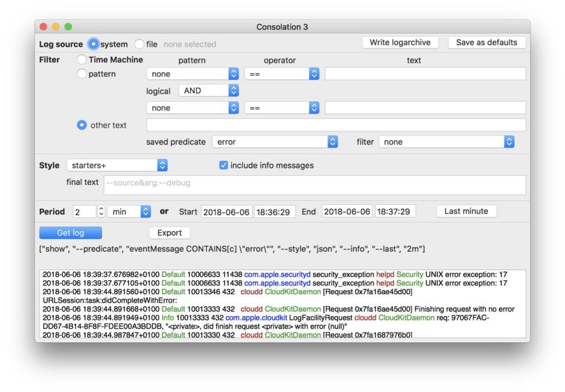
Task: Click the Get log button
Action: [70, 233]
